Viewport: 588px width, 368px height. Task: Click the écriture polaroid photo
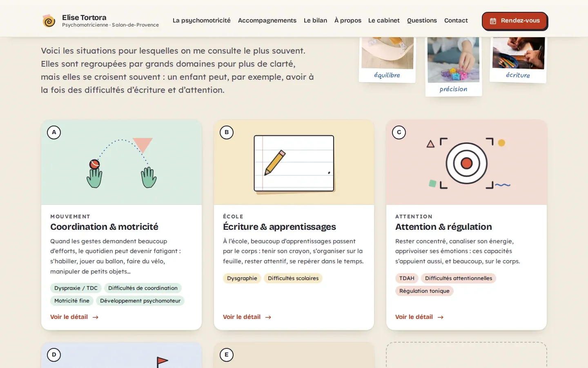tap(518, 59)
